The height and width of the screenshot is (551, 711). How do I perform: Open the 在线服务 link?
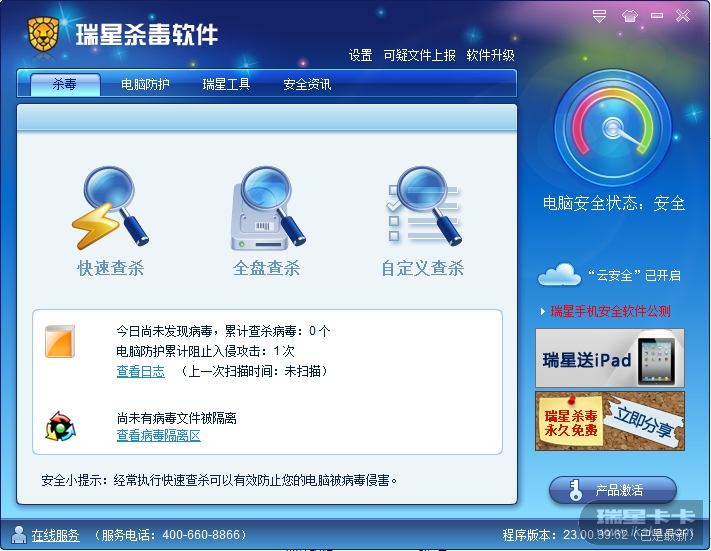56,536
